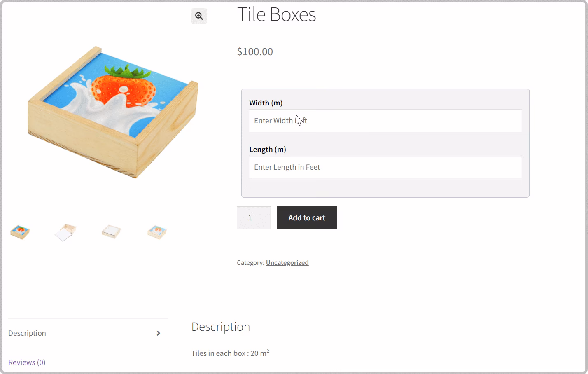
Task: Select the thumbnail showing open box with lid
Action: click(65, 232)
